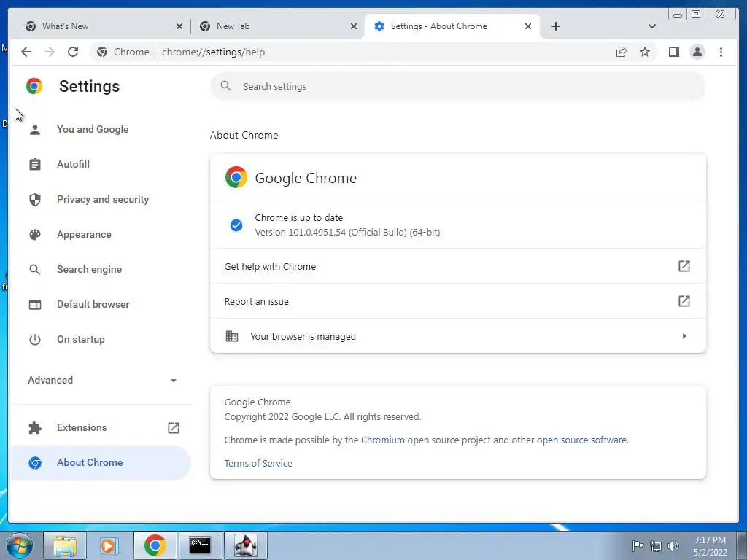The height and width of the screenshot is (560, 747).
Task: Close the Settings - About Chrome tab
Action: point(528,26)
